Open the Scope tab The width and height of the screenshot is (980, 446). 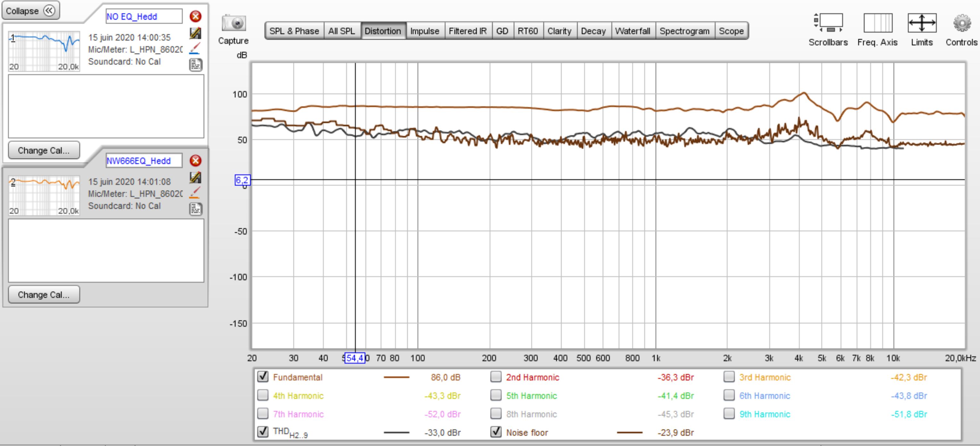click(x=731, y=31)
